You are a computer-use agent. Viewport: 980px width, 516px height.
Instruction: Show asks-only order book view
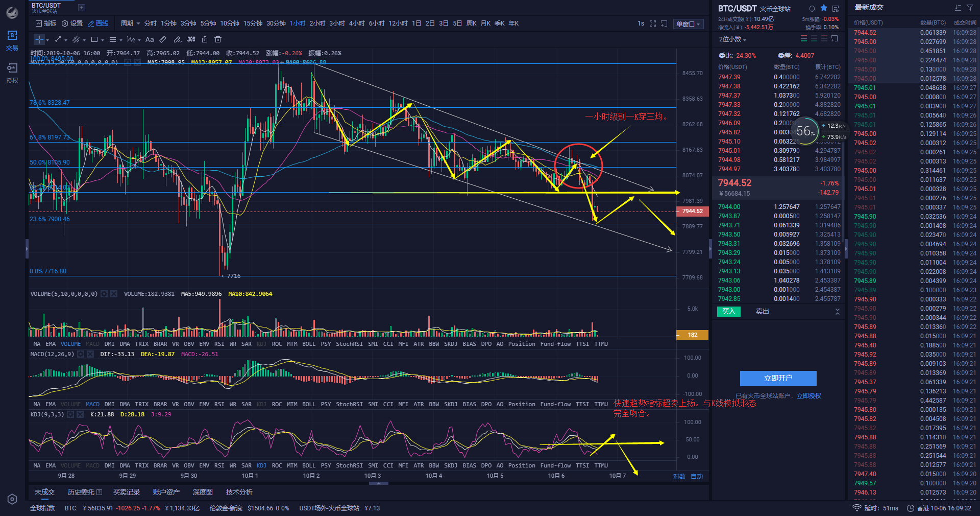pyautogui.click(x=824, y=39)
